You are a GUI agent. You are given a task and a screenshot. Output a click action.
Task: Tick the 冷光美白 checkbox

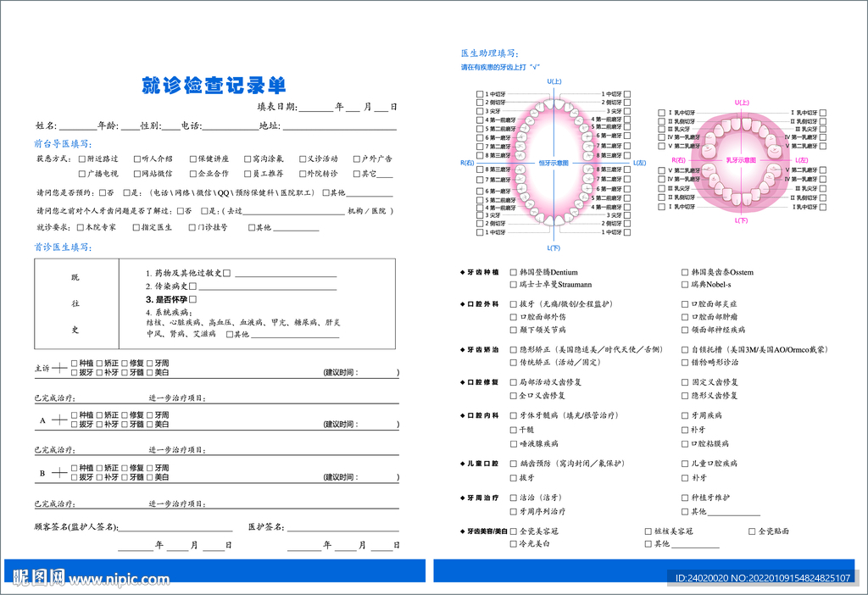(x=513, y=544)
